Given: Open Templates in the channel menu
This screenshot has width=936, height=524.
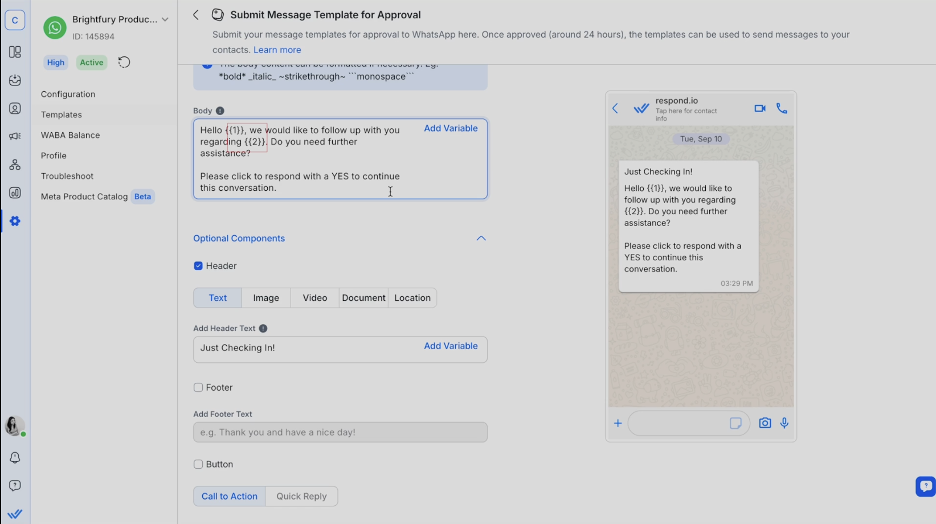Looking at the screenshot, I should pyautogui.click(x=61, y=115).
